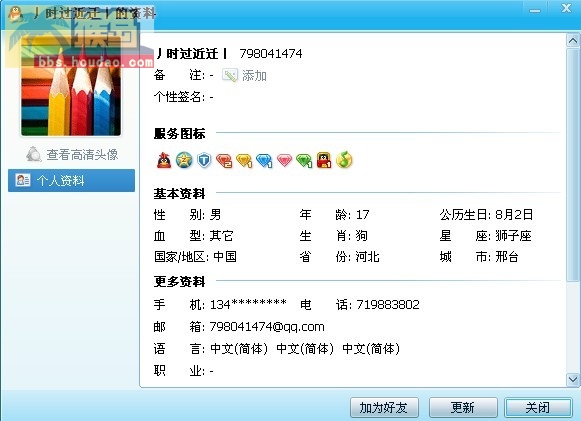Click the red diamond service icon
581x421 pixels.
click(x=224, y=160)
